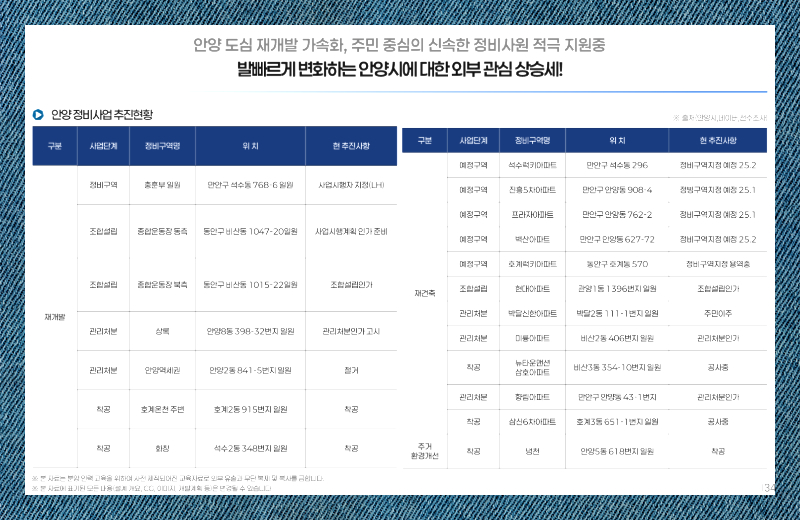
Task: Select '호계온천 주변' district name
Action: [x=162, y=409]
